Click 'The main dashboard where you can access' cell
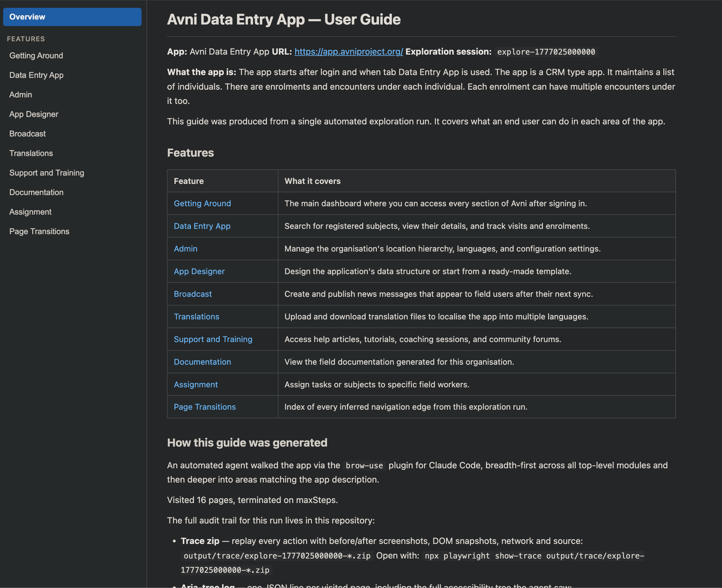 (436, 203)
